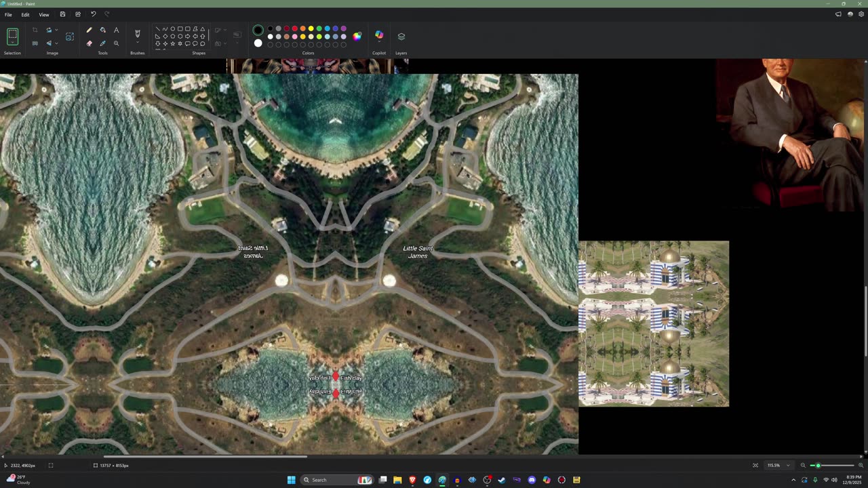Expand the Flip options arrow
This screenshot has height=488, width=868.
(56, 43)
